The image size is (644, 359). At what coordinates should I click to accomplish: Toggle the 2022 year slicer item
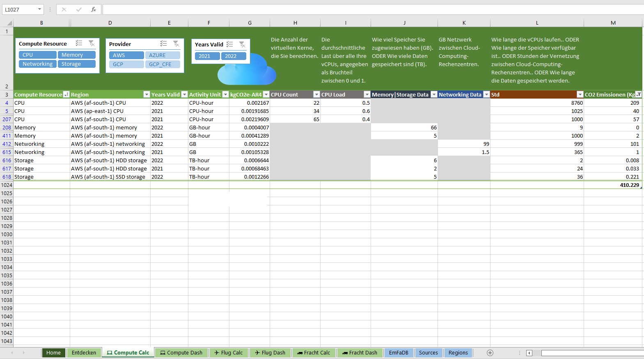[234, 56]
